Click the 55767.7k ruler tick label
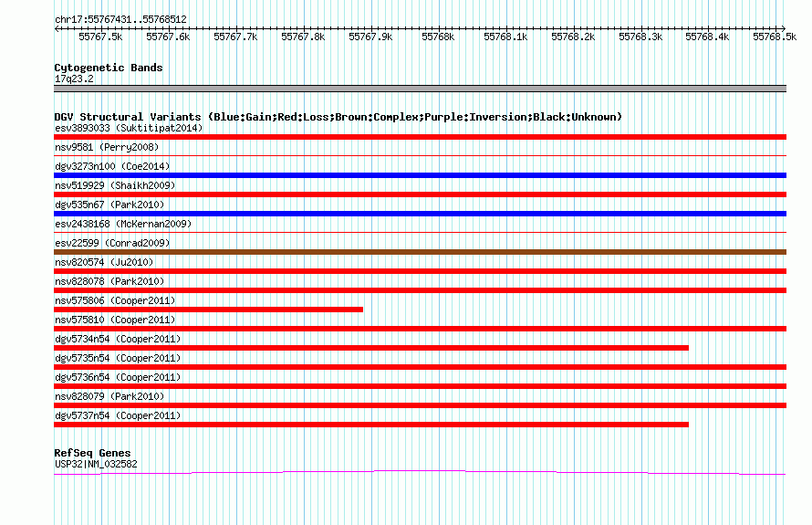Screen dimensions: 812x525 [235, 37]
